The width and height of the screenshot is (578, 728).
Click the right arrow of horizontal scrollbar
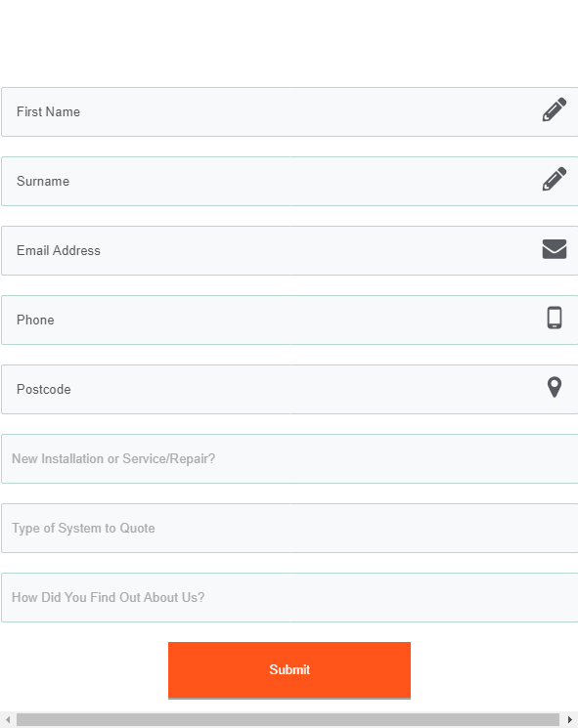pyautogui.click(x=569, y=719)
